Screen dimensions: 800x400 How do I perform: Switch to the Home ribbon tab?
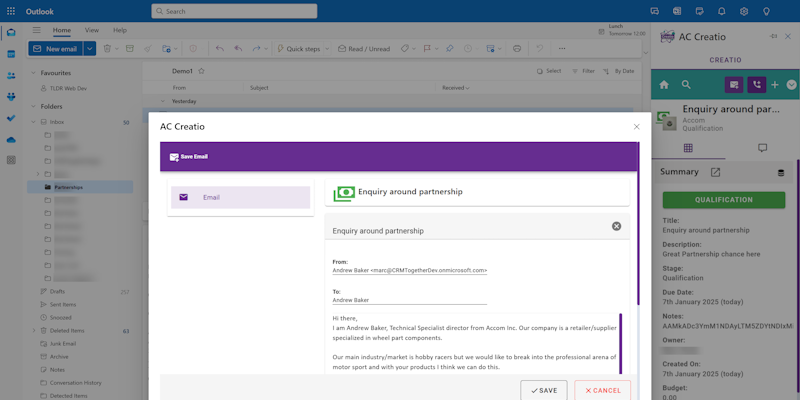pos(62,30)
